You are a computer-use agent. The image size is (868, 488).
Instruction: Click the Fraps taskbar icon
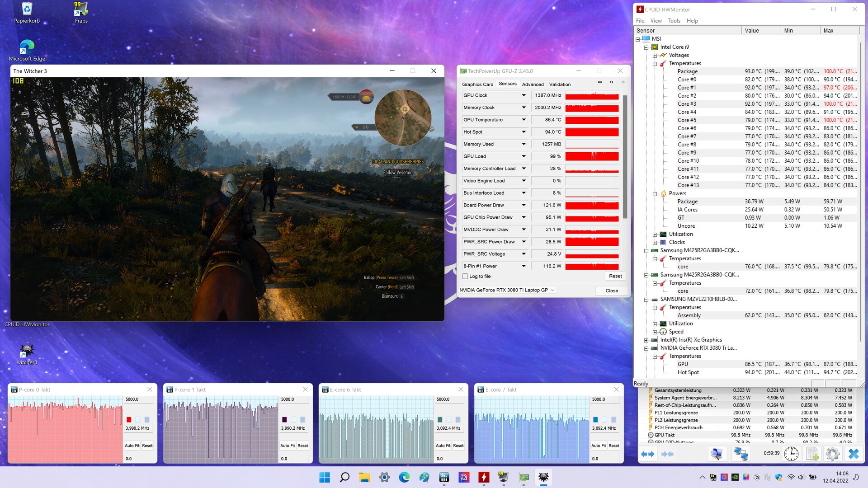(x=504, y=477)
